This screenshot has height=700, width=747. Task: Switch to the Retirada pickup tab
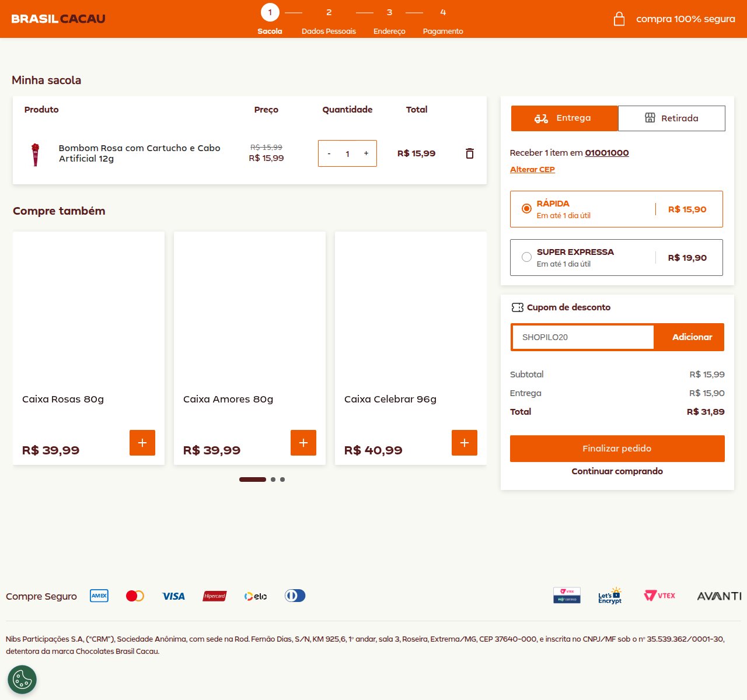[672, 118]
